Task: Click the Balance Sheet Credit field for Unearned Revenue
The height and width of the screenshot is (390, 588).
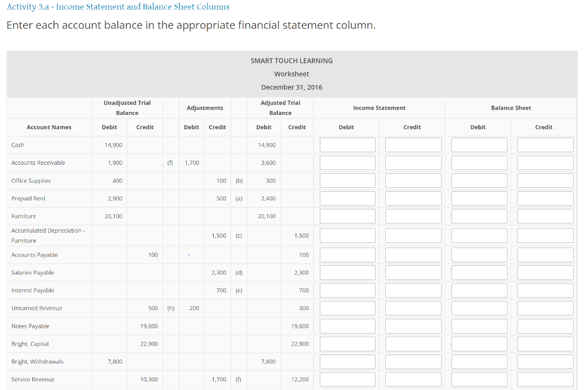Action: pyautogui.click(x=544, y=308)
